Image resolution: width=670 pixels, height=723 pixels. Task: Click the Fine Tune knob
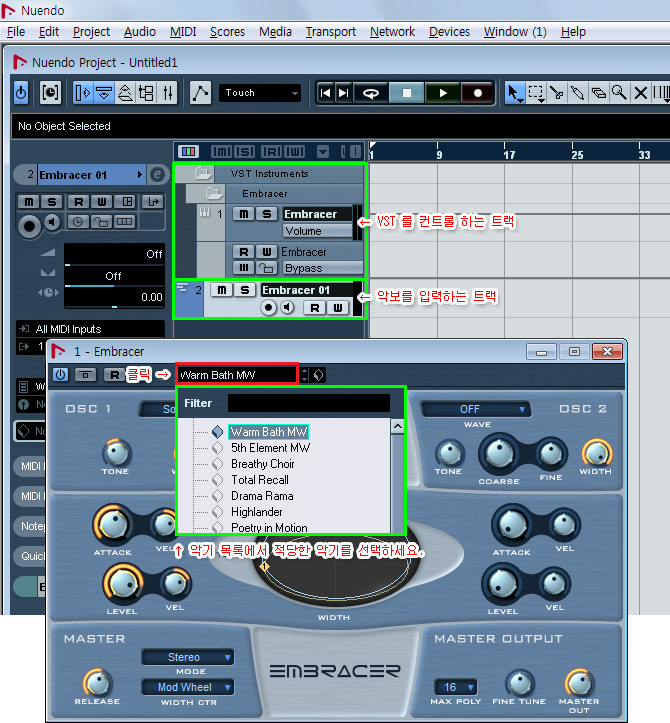point(520,682)
